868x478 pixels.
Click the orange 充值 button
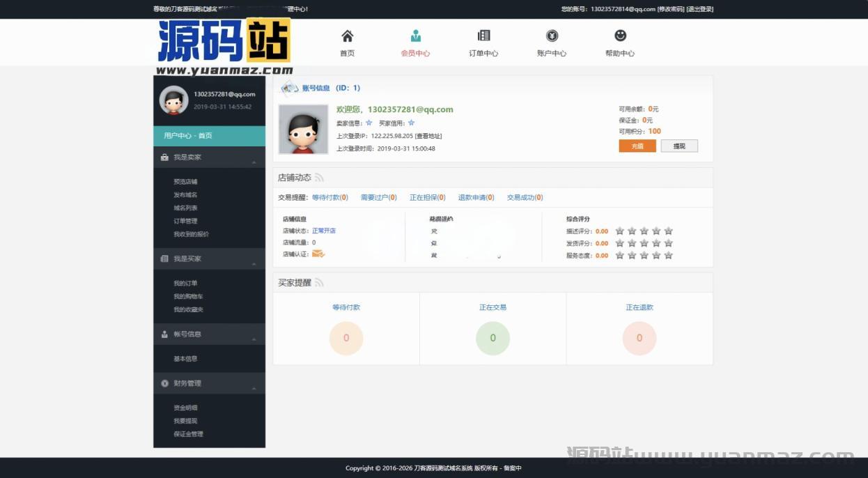tap(637, 146)
